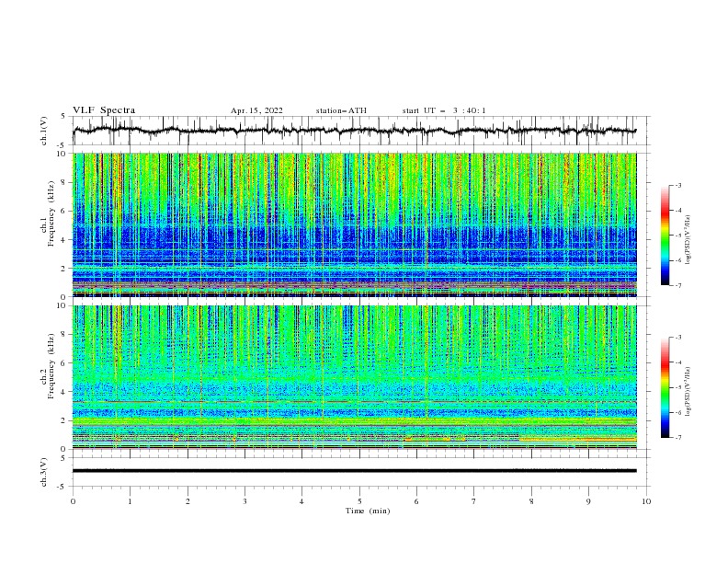This screenshot has height=563, width=728.
Task: Click the "VLF Spectra" plot title
Action: 104,110
